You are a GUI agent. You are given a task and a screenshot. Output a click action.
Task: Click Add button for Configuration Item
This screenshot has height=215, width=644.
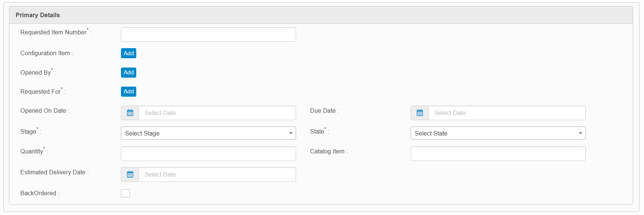coord(128,53)
